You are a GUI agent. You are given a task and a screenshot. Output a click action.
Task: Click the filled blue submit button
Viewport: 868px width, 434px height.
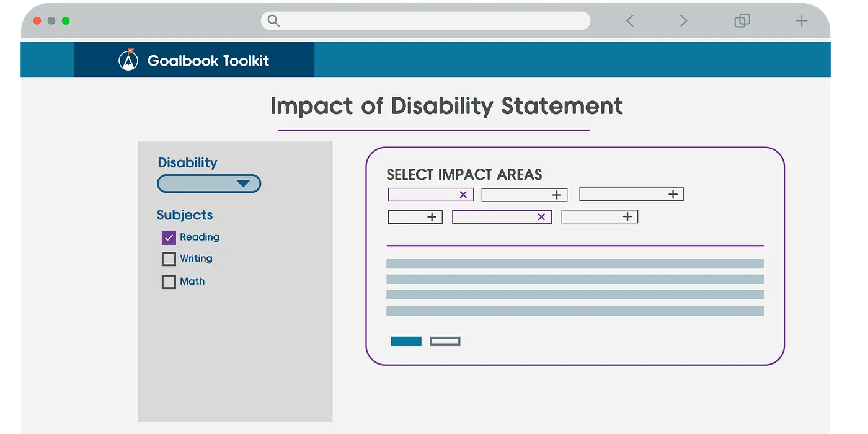pyautogui.click(x=405, y=340)
